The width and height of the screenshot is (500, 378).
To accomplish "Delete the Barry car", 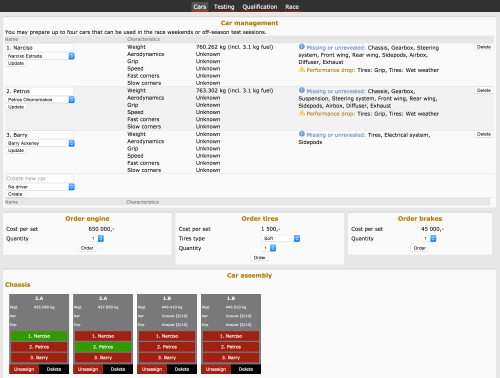I will 484,134.
